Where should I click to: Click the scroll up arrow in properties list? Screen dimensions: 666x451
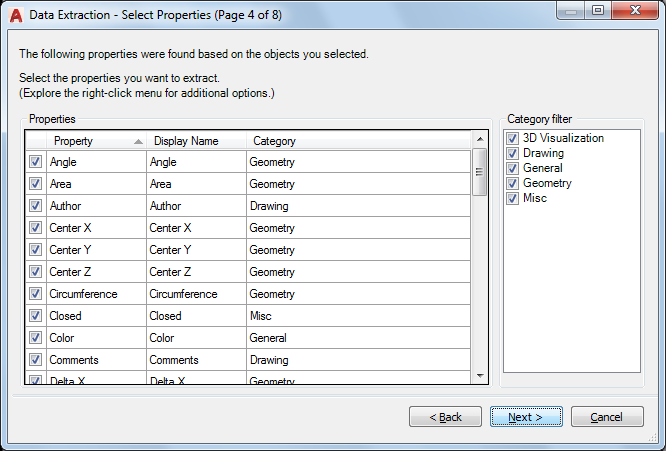tap(480, 139)
